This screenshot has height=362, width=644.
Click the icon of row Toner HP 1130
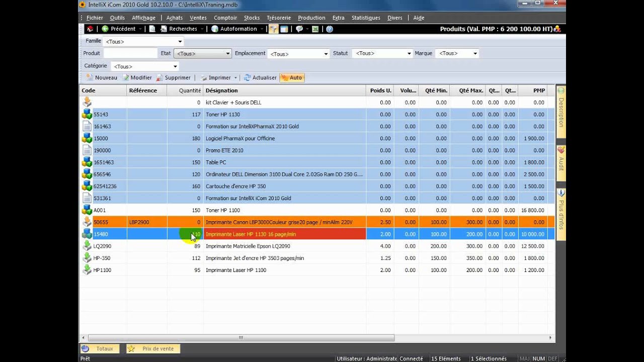(87, 114)
